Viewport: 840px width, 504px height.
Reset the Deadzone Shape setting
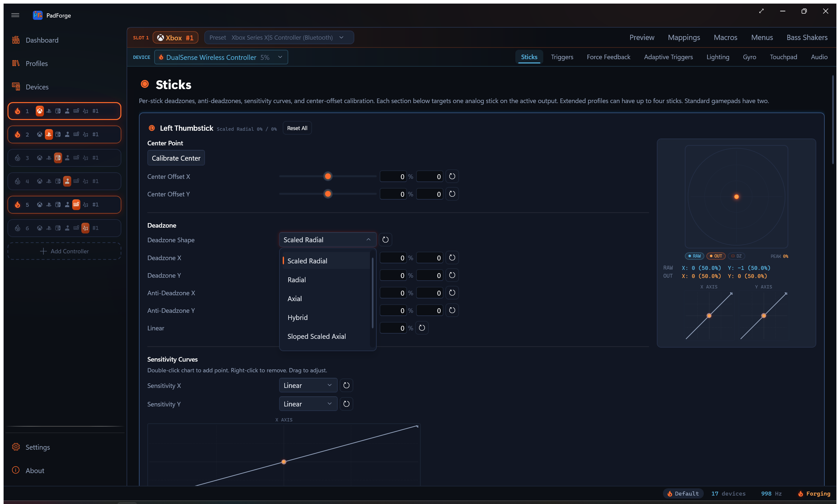(385, 240)
